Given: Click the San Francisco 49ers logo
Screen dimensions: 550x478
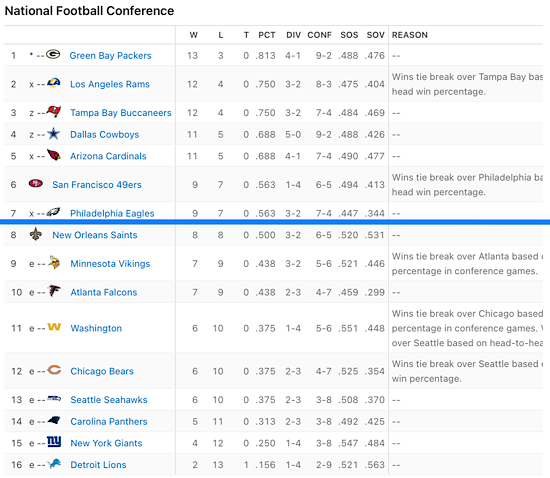Looking at the screenshot, I should coord(36,183).
